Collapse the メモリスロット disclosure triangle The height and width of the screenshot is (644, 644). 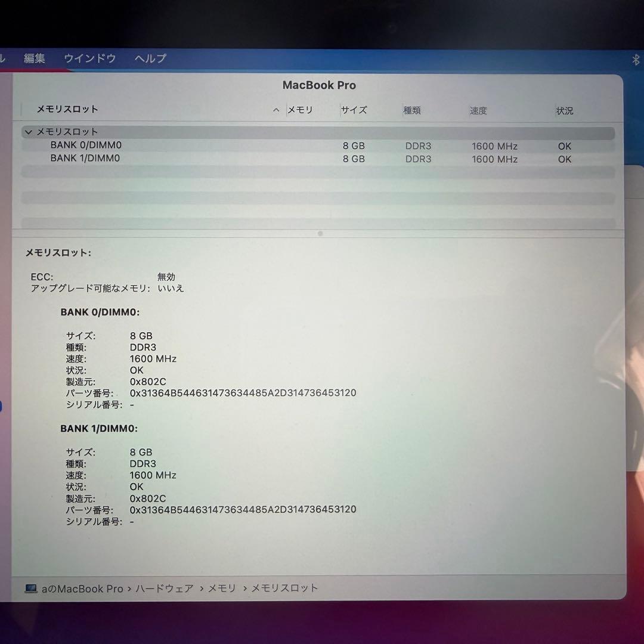[28, 132]
